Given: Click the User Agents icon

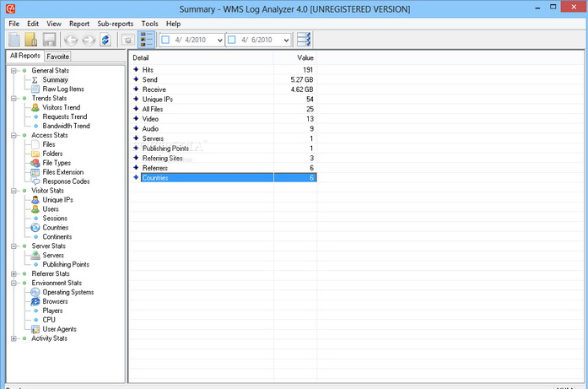Looking at the screenshot, I should 35,329.
